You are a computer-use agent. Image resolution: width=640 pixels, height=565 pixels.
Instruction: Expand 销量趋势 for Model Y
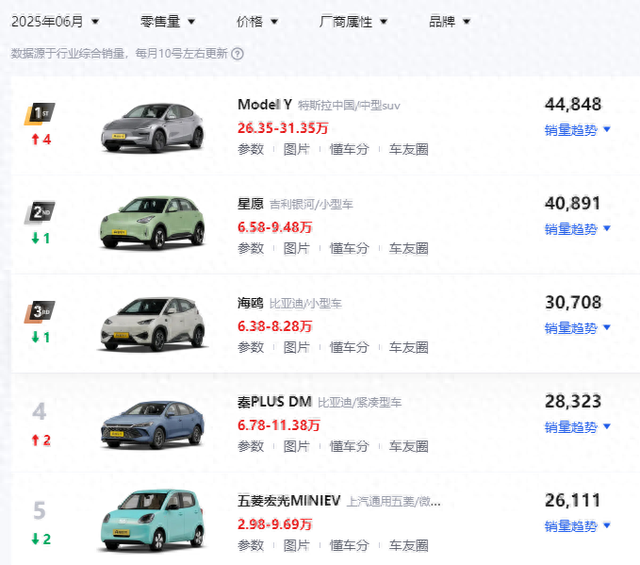click(x=578, y=130)
